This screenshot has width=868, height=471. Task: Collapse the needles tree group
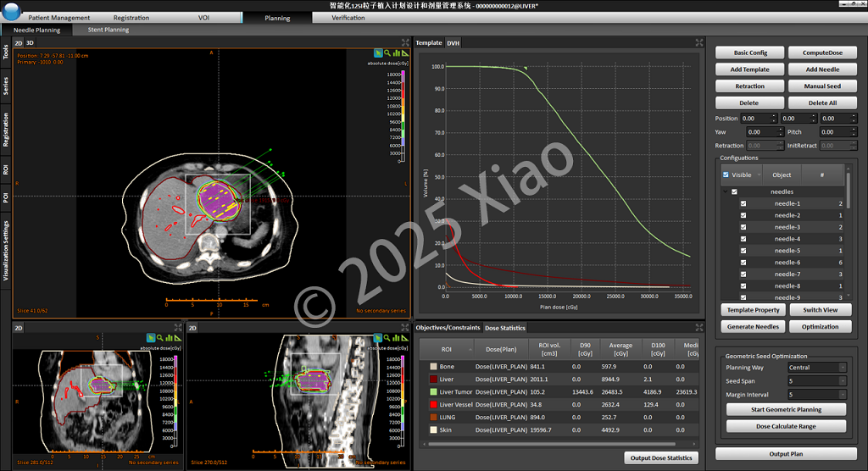pos(726,191)
